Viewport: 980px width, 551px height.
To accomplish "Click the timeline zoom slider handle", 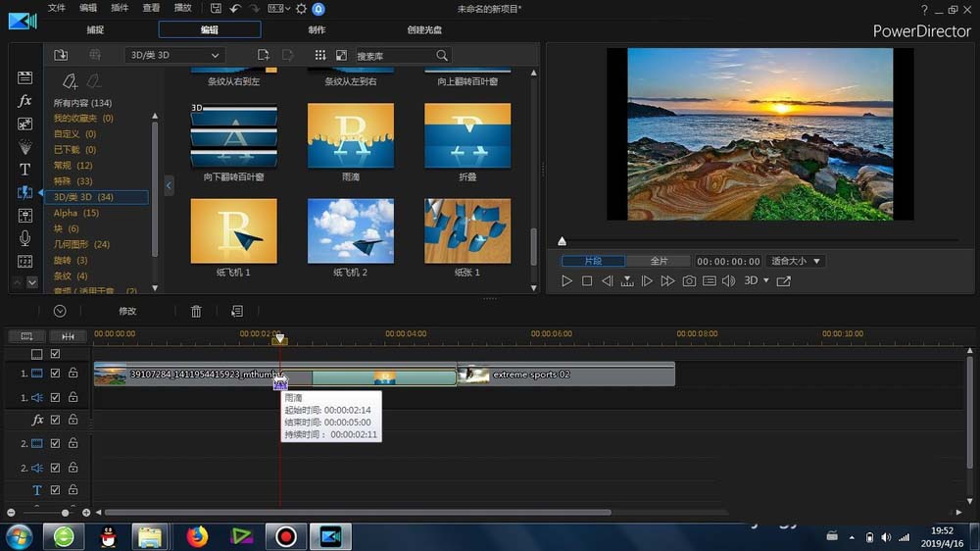I will pyautogui.click(x=66, y=513).
